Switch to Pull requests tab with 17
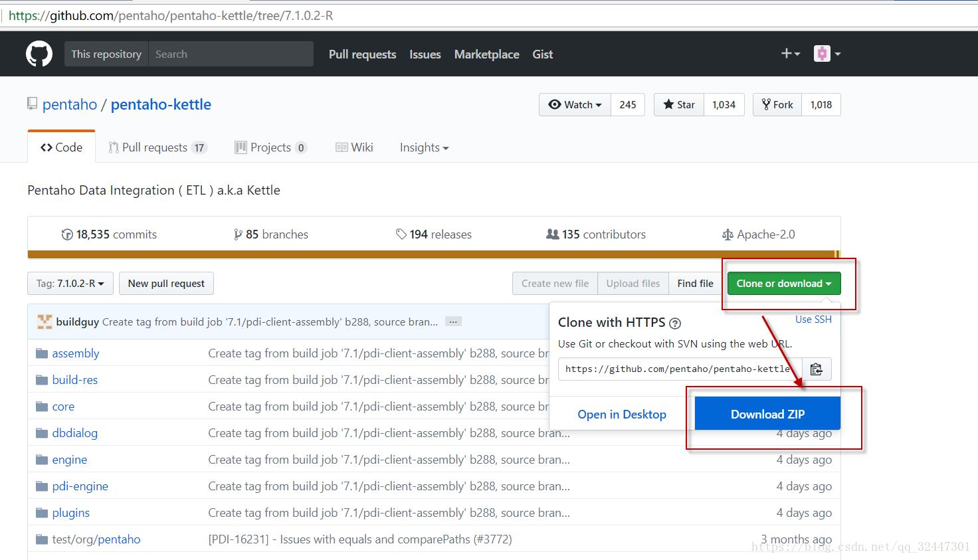Viewport: 978px width, 560px height. coord(158,147)
